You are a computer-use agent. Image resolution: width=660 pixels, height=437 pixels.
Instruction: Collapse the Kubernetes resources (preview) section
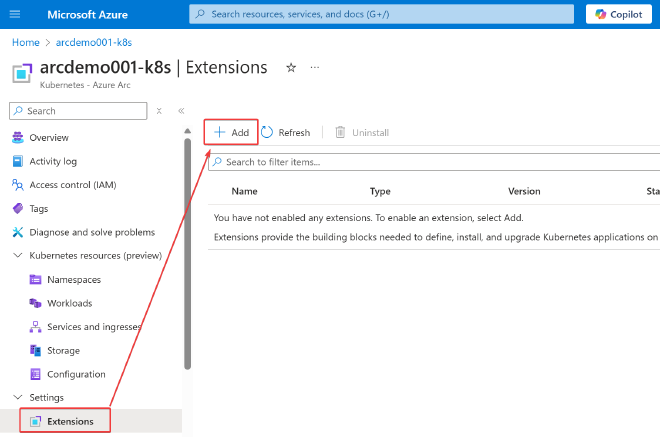(18, 256)
